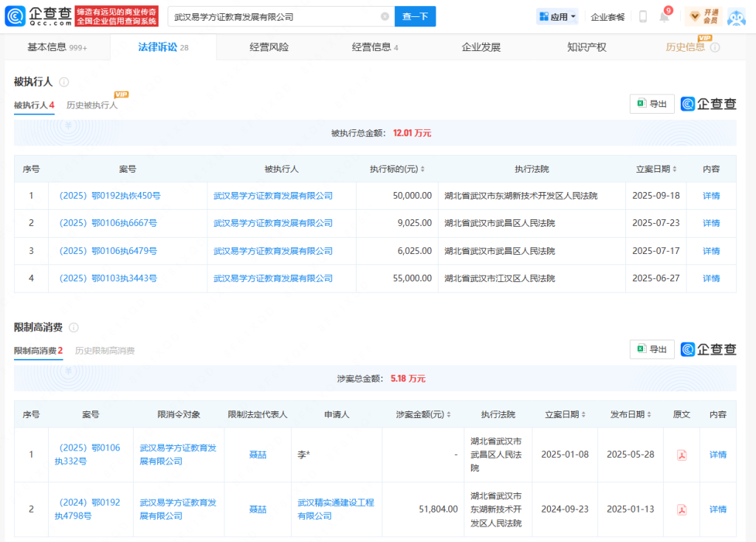Open PDF original for case 鄂0106执332号
The image size is (756, 542).
click(682, 455)
